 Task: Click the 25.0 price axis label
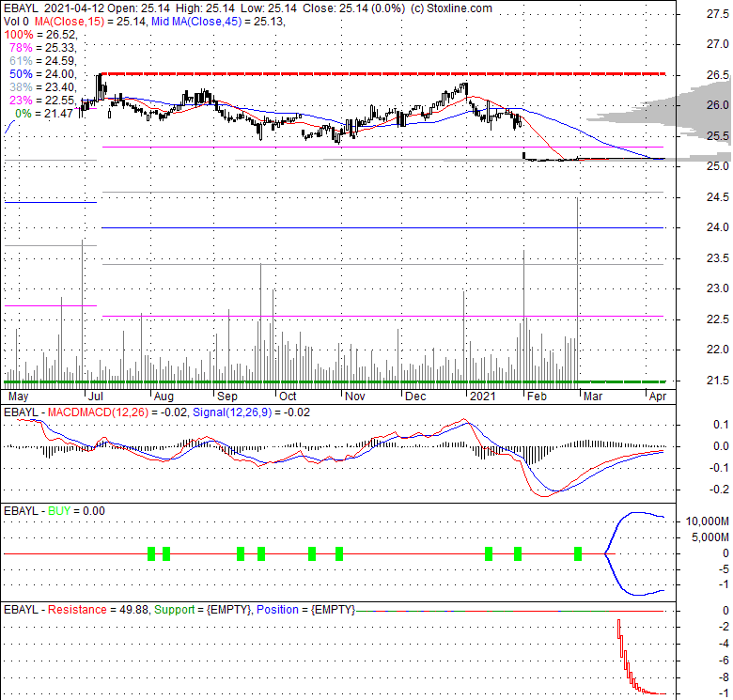(x=718, y=166)
